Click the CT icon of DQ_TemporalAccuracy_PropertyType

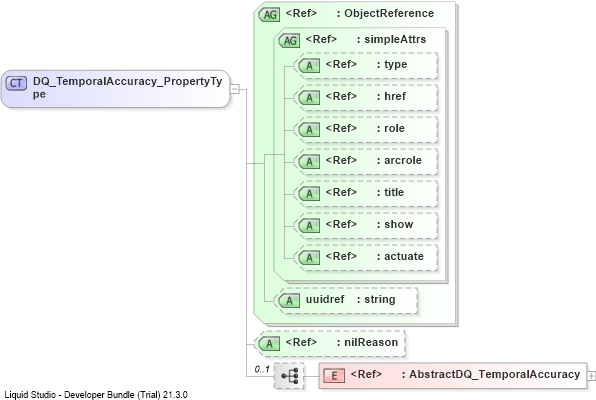pyautogui.click(x=16, y=83)
